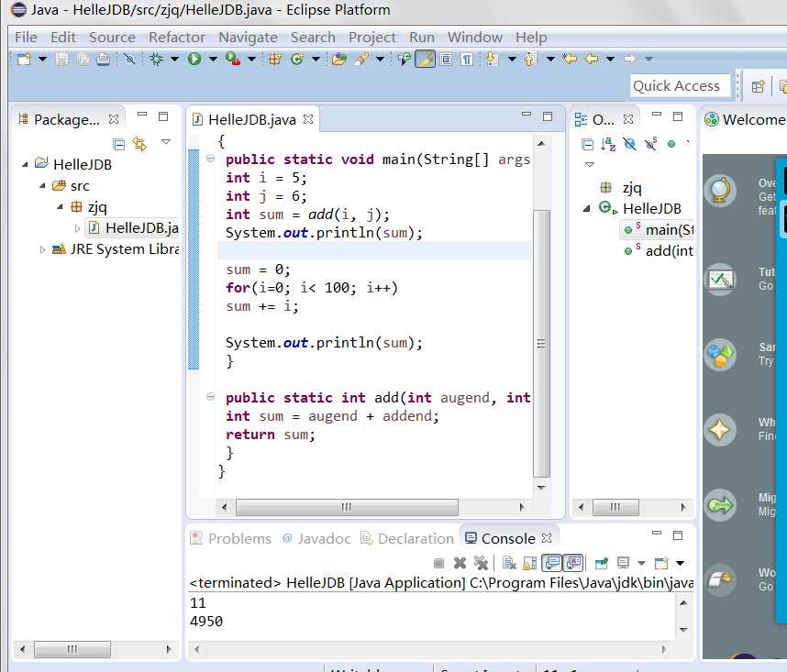
Task: Toggle Scroll Lock in Console
Action: [x=530, y=563]
